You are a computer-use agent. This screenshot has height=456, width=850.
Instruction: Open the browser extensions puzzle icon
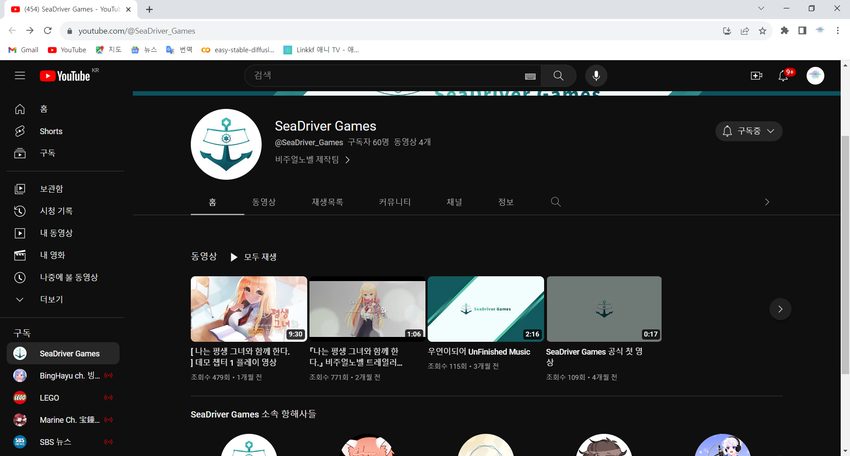(x=784, y=31)
